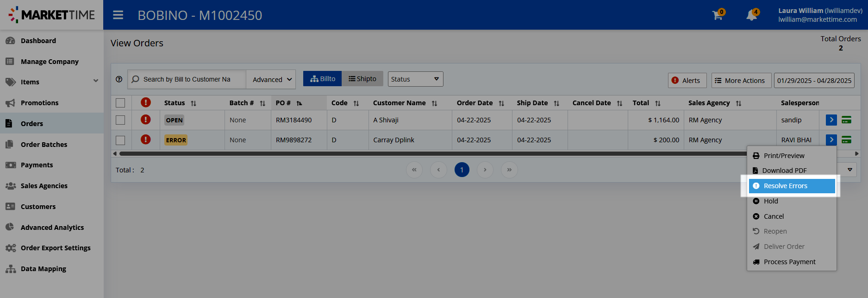Toggle the hamburger menu icon

118,15
